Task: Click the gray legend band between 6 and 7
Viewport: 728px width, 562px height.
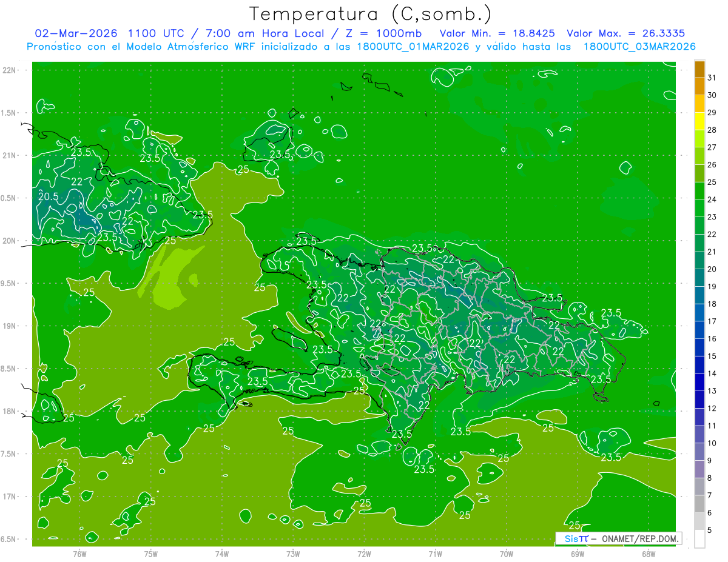Action: (x=699, y=504)
